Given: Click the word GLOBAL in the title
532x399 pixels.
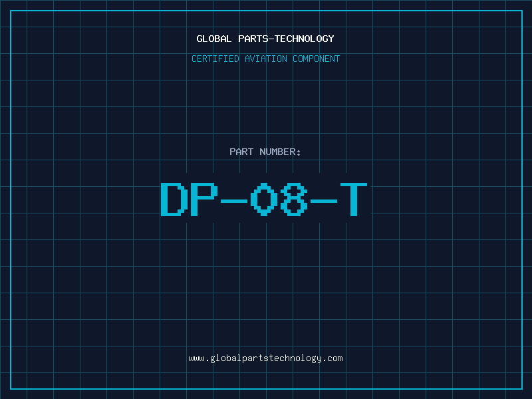Looking at the screenshot, I should point(214,39).
